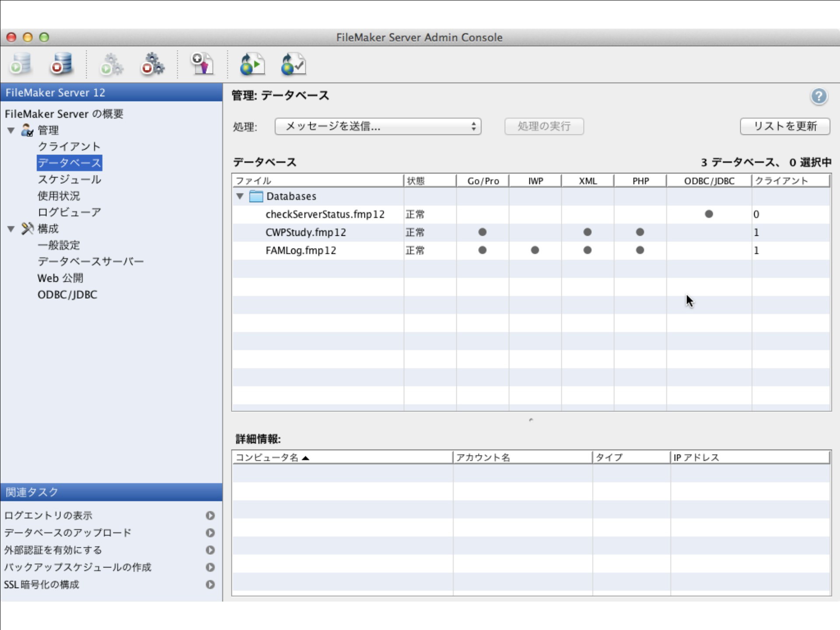Open help with the question mark icon
The image size is (840, 630).
click(819, 96)
